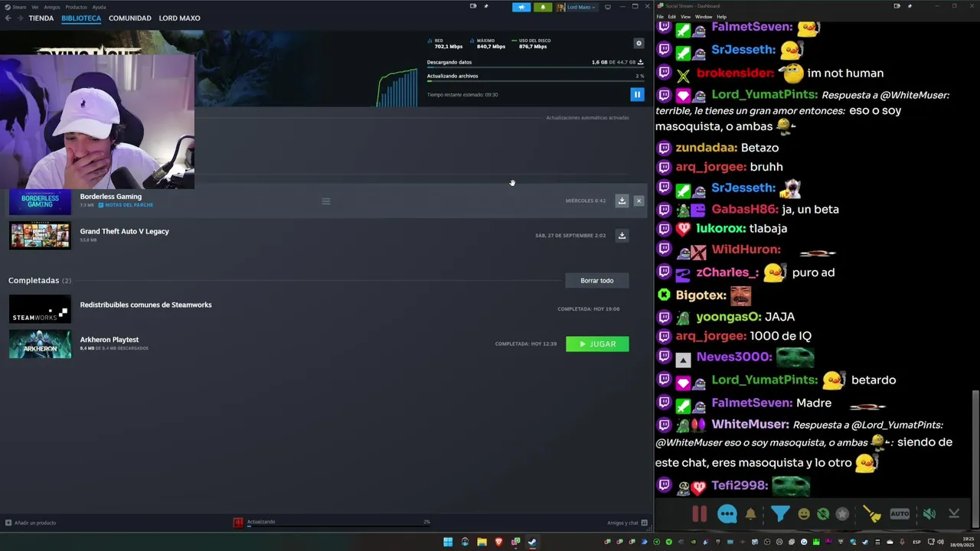Click the Borderless Gaming reorder handle

pyautogui.click(x=326, y=201)
